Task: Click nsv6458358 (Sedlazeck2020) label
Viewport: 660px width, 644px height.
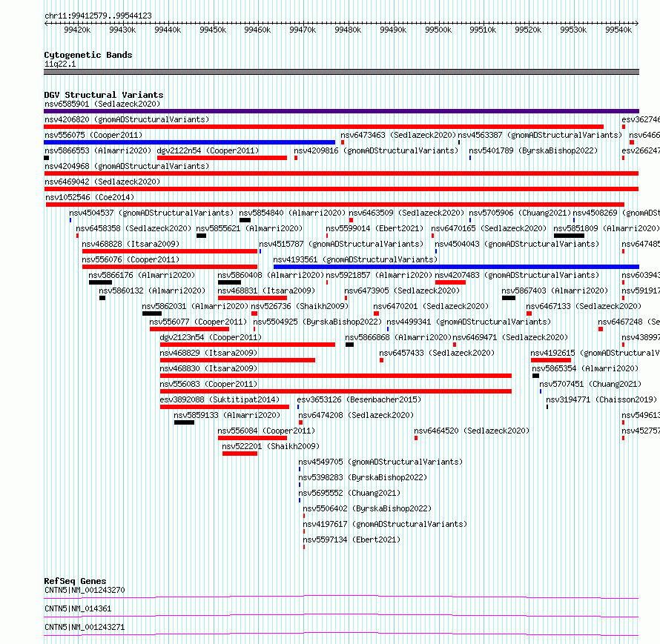Action: click(133, 228)
